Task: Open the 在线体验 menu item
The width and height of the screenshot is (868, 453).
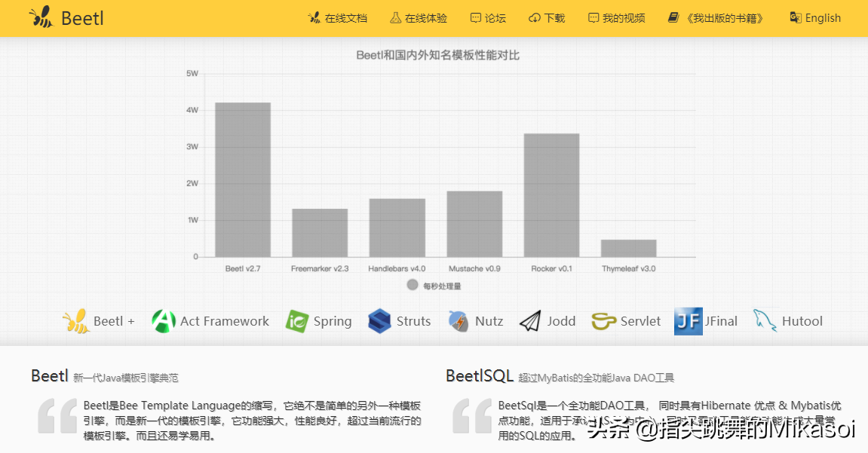Action: coord(425,18)
